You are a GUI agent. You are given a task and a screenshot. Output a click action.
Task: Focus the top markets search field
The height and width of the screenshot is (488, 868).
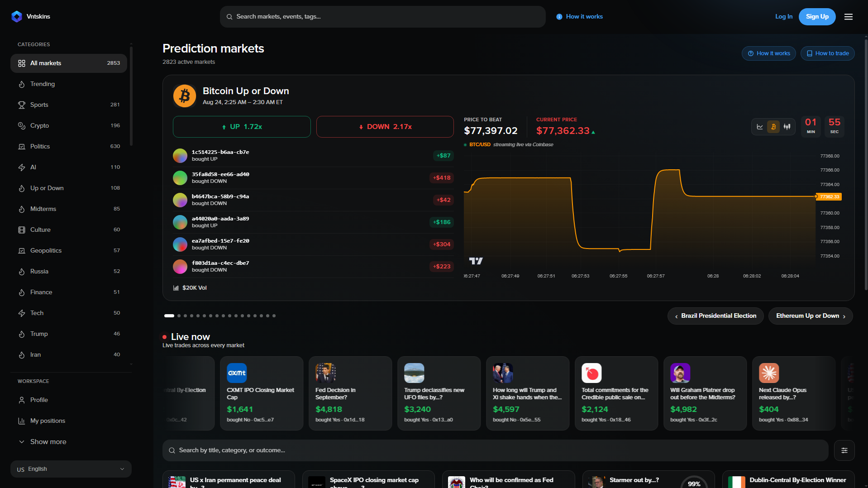point(383,17)
